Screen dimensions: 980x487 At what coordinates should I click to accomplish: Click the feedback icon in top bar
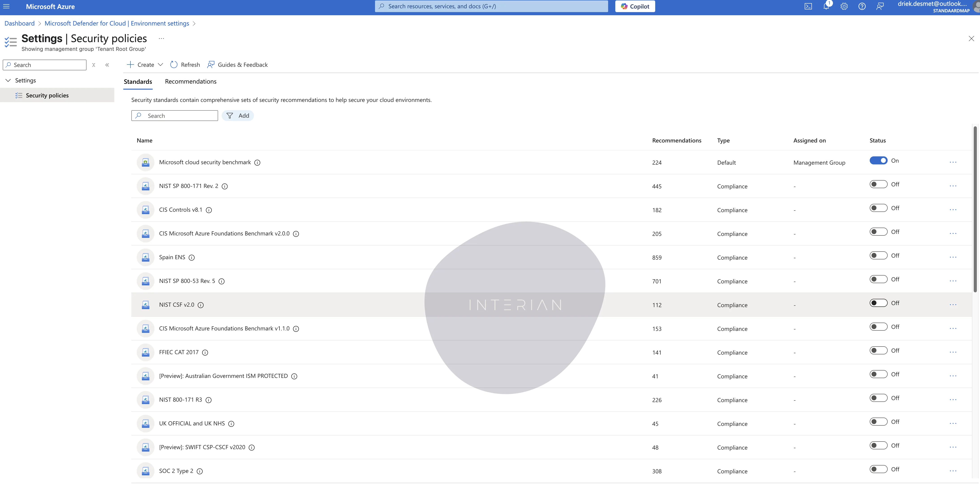tap(880, 6)
